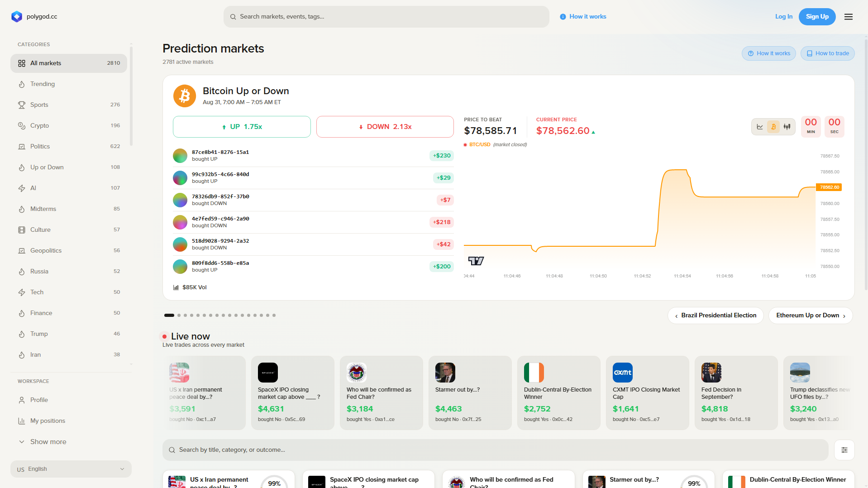Open the Midterms category
Image resolution: width=868 pixels, height=488 pixels.
pyautogui.click(x=69, y=209)
